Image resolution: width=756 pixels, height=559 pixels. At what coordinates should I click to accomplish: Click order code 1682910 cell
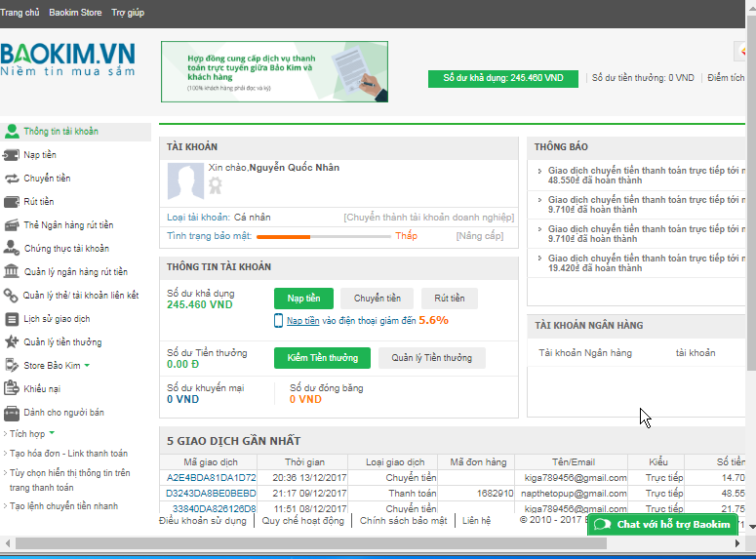tap(496, 494)
